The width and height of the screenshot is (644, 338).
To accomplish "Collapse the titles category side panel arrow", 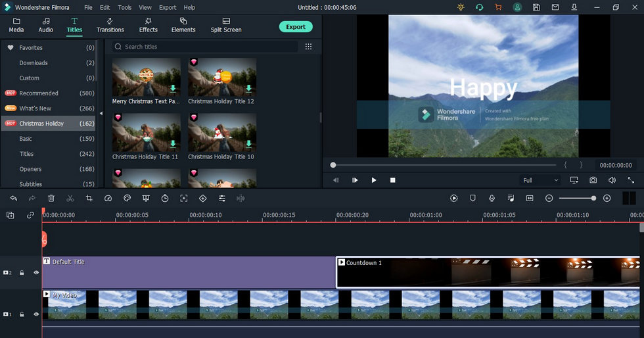I will click(101, 113).
